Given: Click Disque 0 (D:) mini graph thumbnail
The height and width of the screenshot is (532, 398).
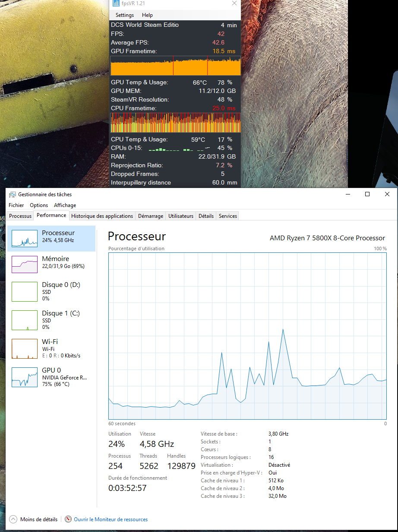Looking at the screenshot, I should pos(25,292).
